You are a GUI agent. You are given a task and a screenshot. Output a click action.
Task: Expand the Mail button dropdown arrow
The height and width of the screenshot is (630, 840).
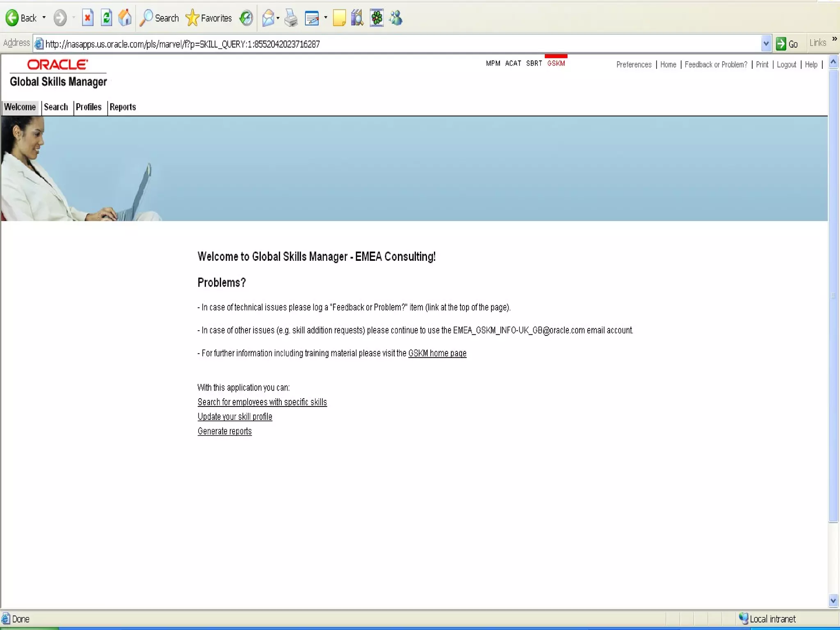[278, 18]
